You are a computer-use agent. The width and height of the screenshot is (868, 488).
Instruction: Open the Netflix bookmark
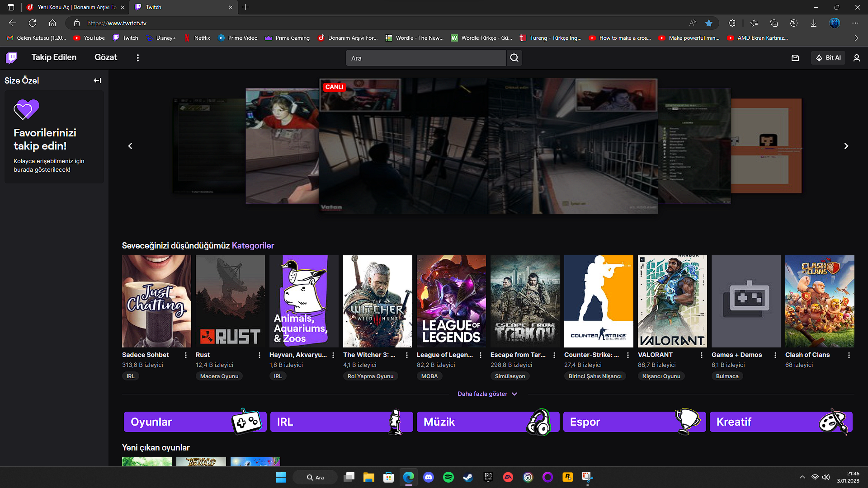[197, 38]
